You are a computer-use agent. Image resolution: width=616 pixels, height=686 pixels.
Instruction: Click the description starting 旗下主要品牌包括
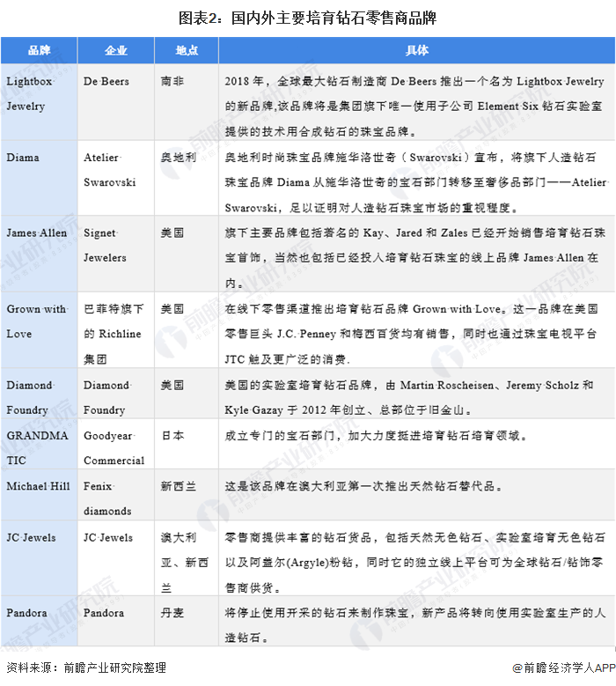click(x=416, y=254)
